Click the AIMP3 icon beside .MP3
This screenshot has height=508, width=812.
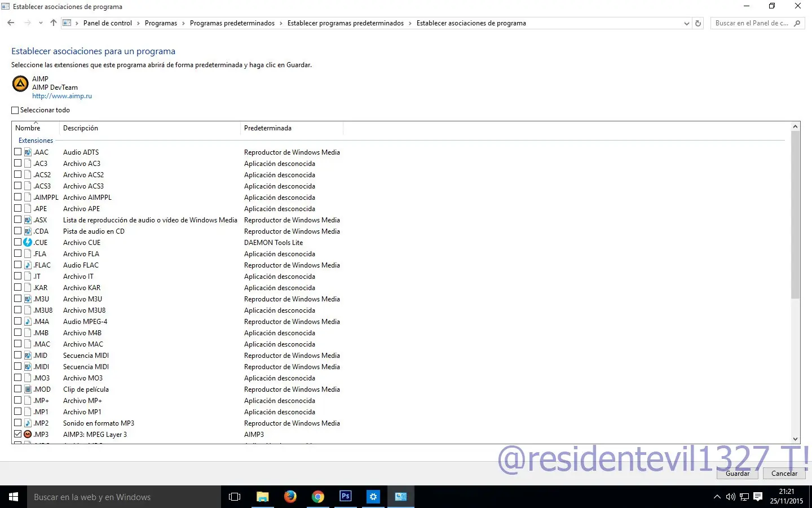28,434
